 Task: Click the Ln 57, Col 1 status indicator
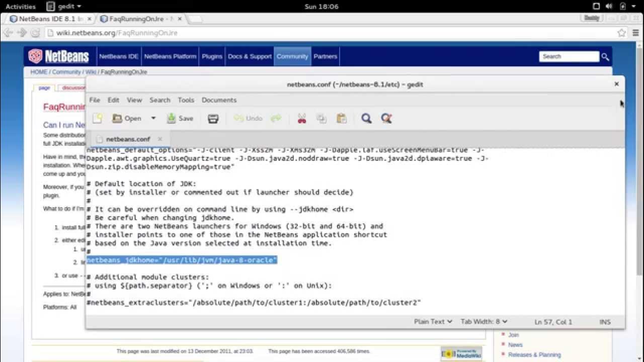553,322
